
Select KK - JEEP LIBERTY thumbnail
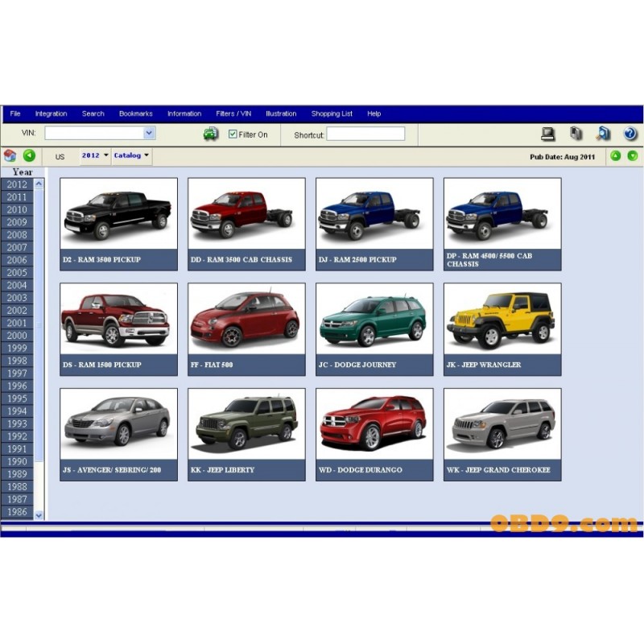coord(246,435)
